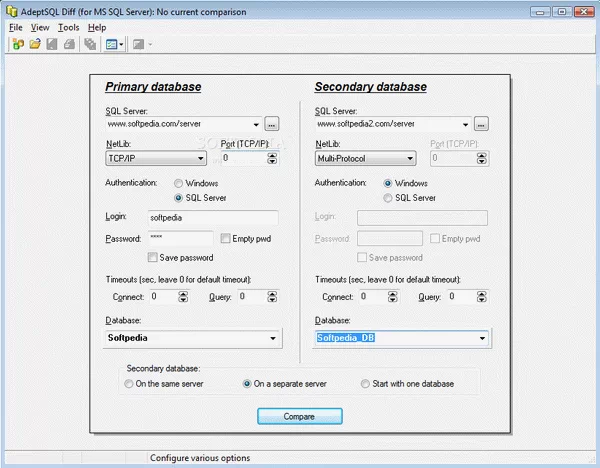The height and width of the screenshot is (468, 600).
Task: Close the AdeptSQL Diff window
Action: click(584, 12)
